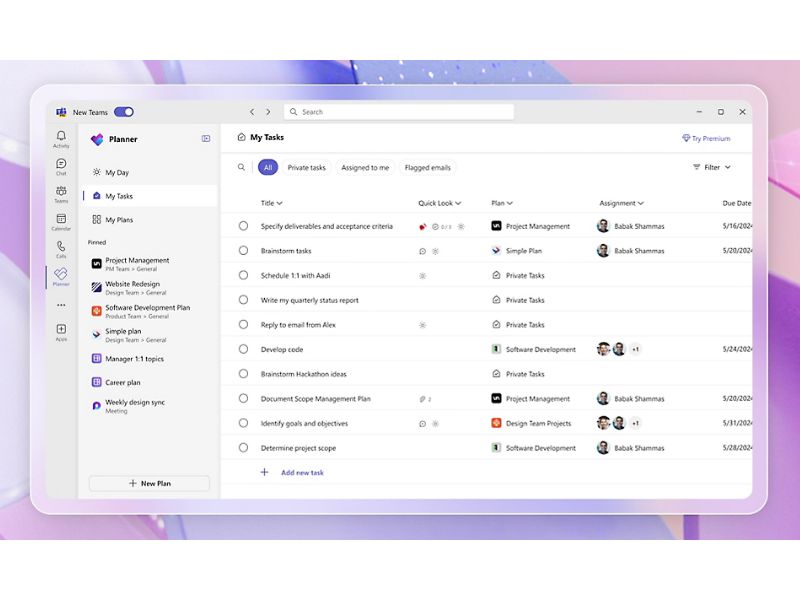Viewport: 800px width, 600px height.
Task: Open the Calls phone icon
Action: pyautogui.click(x=61, y=248)
